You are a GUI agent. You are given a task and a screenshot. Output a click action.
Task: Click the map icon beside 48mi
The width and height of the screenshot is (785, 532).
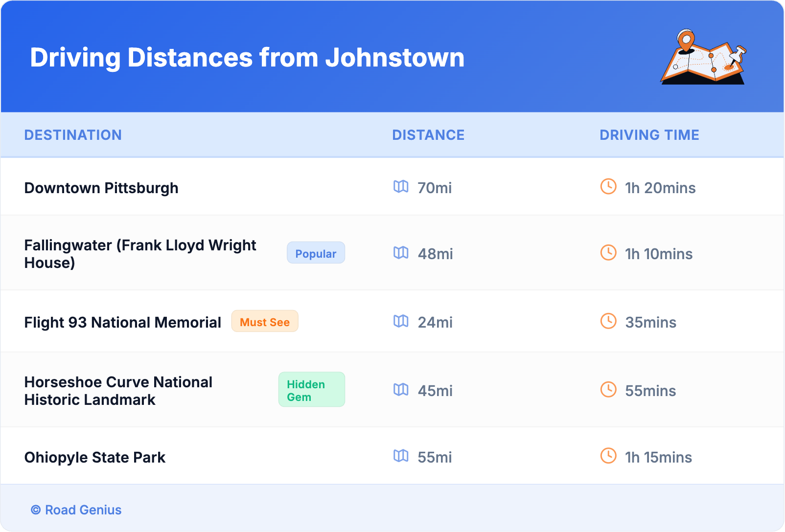tap(401, 253)
